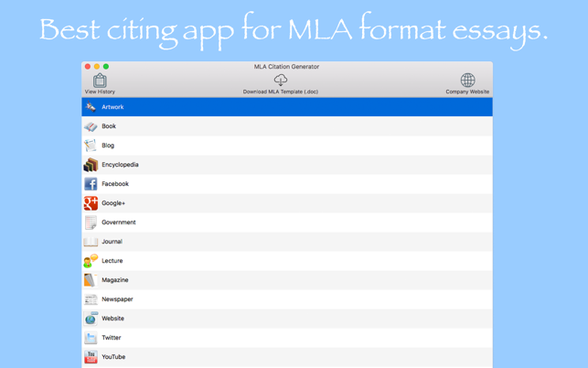The image size is (588, 368).
Task: Click the Google+ logo icon
Action: tap(91, 203)
